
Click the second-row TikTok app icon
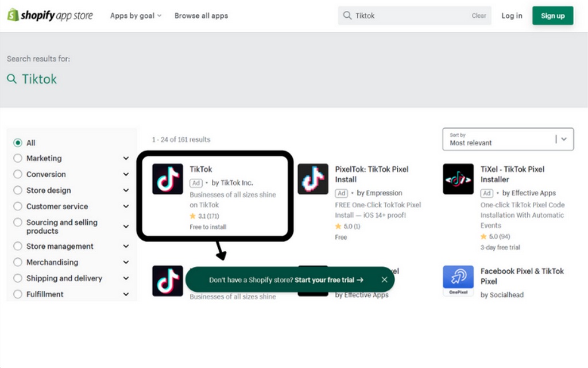click(167, 281)
